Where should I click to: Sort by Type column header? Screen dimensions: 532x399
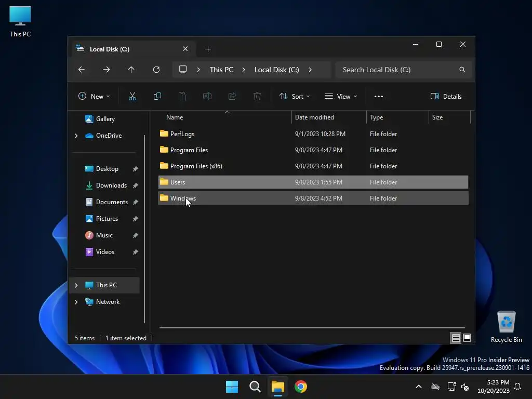397,117
